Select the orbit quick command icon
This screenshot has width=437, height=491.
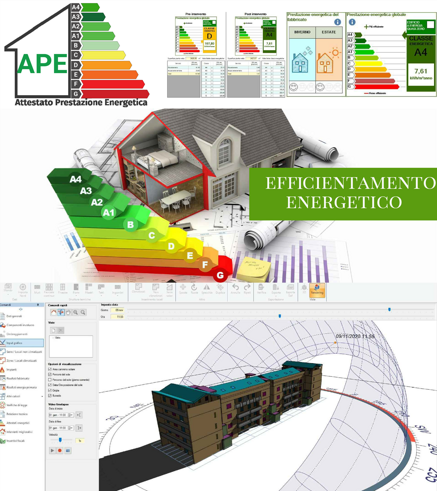point(61,312)
